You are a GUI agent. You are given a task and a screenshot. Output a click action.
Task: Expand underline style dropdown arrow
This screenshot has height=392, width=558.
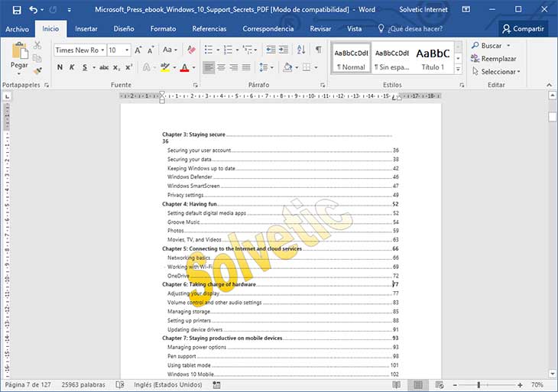(94, 67)
